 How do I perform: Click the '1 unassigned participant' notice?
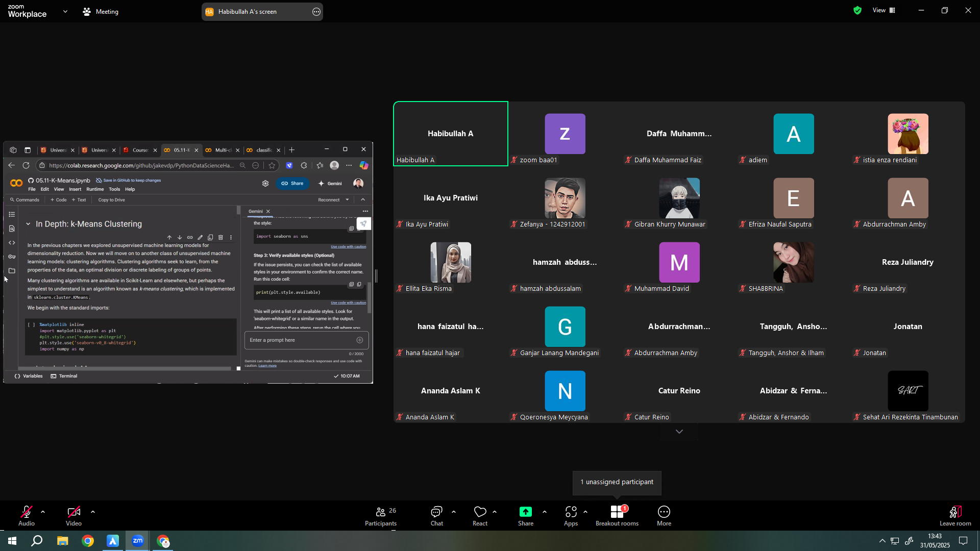click(x=617, y=482)
